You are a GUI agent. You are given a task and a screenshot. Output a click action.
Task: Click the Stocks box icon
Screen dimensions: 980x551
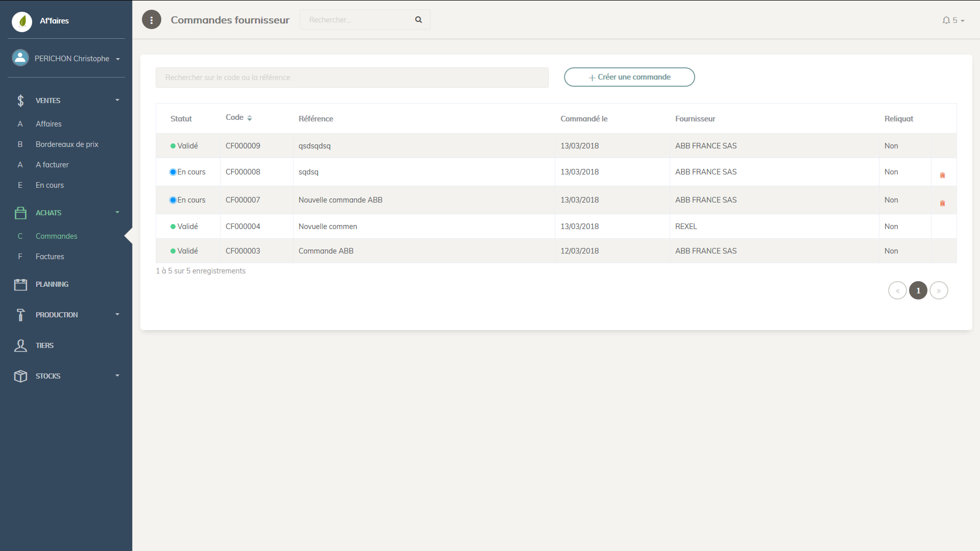[20, 376]
